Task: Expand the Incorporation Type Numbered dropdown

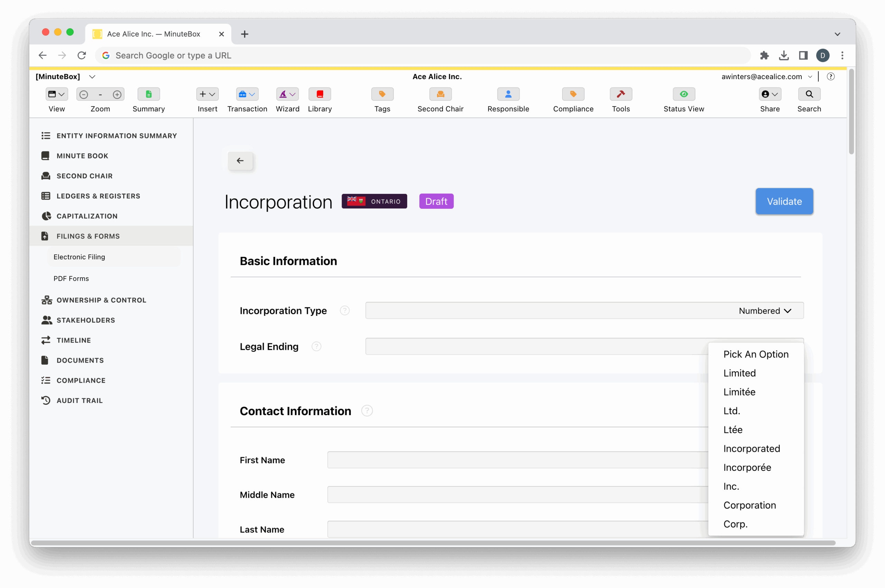Action: 765,310
